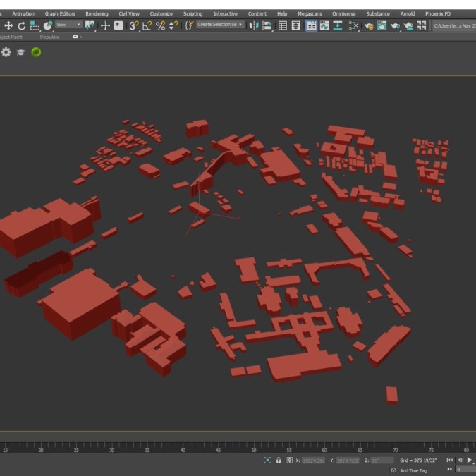This screenshot has height=476, width=476.
Task: Click the Toggle Scene Explorer icon
Action: 283,25
